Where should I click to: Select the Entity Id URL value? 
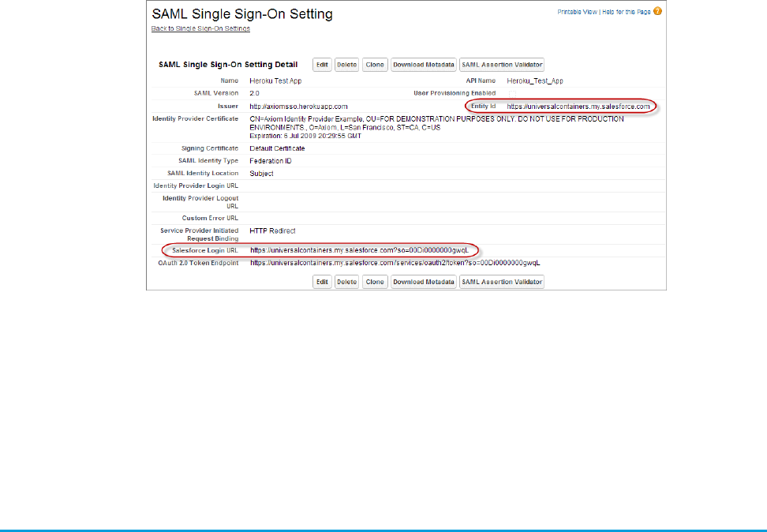tap(578, 107)
